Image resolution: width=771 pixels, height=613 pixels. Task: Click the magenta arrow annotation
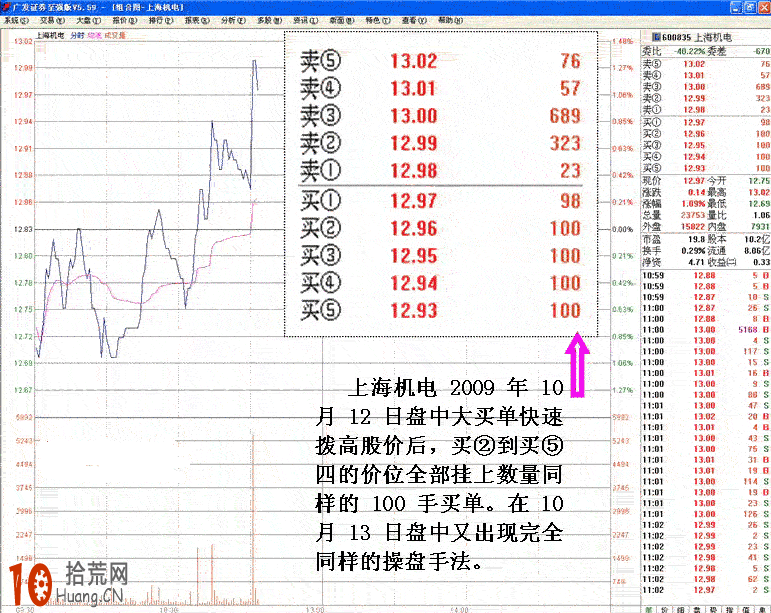tap(576, 368)
